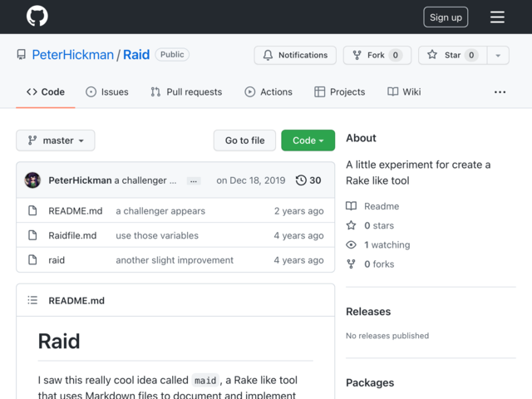Open the README.md file
The image size is (532, 399).
pos(76,211)
